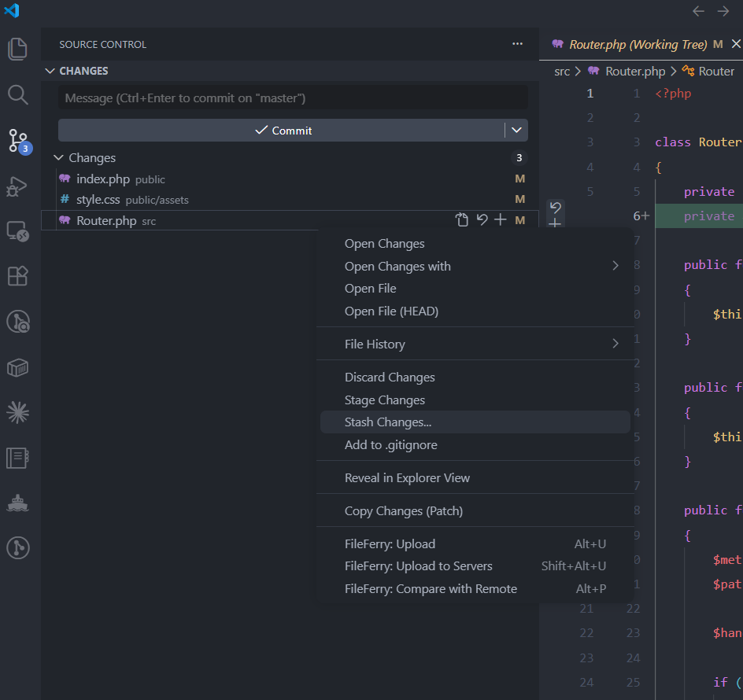743x700 pixels.
Task: Collapse the CHANGES section header
Action: (50, 71)
